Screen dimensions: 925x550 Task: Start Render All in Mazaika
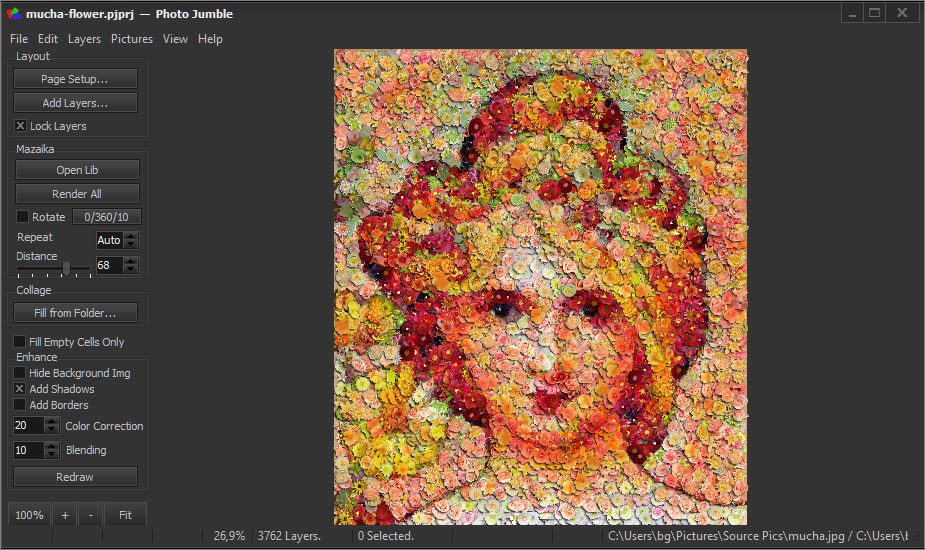point(77,194)
